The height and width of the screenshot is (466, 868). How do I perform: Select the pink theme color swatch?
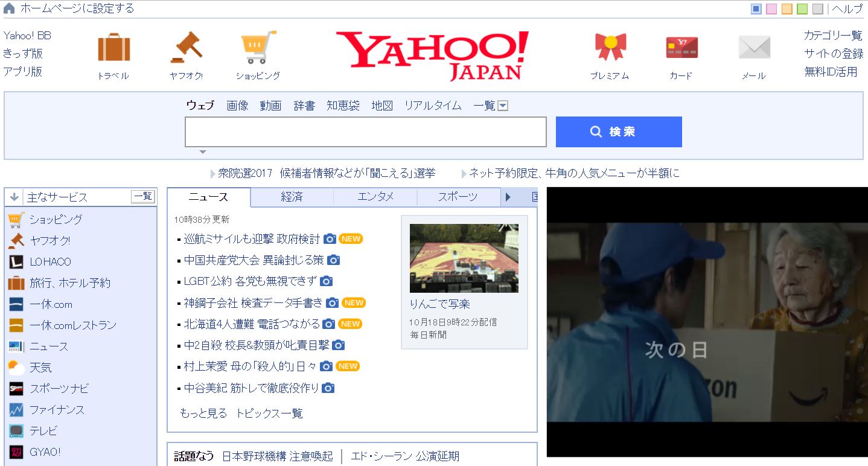click(773, 8)
